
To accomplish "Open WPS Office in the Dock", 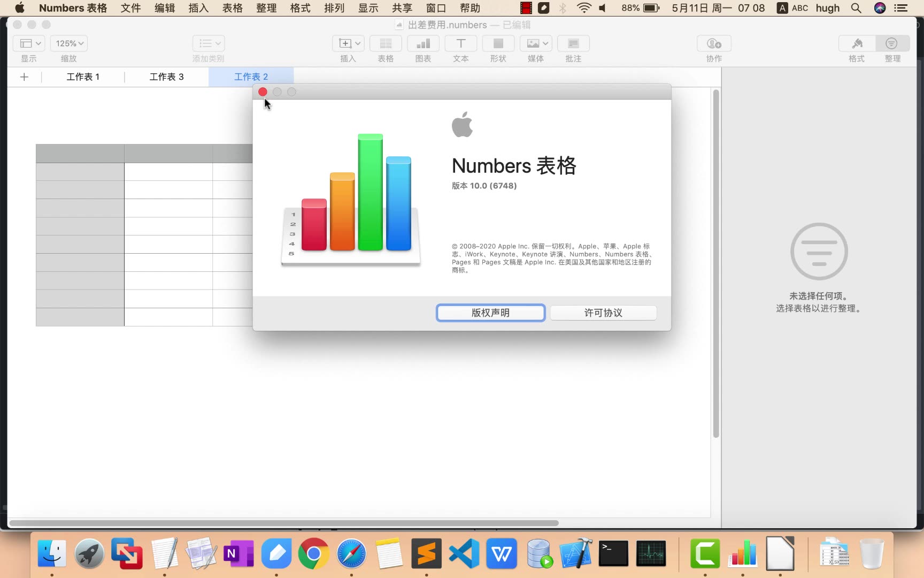I will [501, 553].
